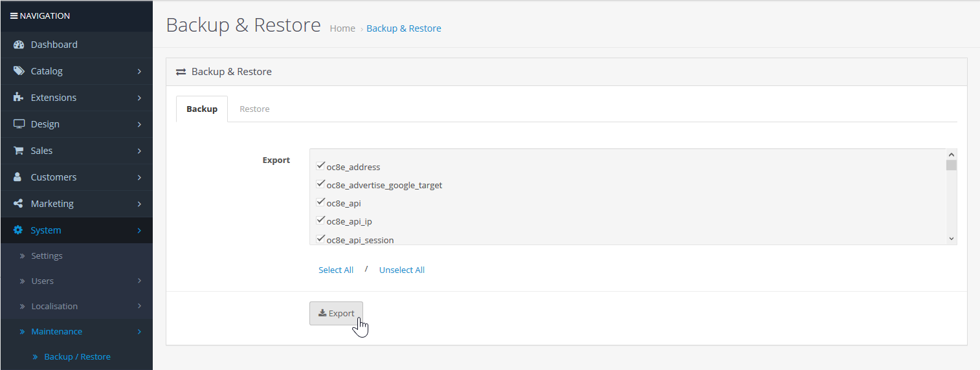Expand the Localisation submenu arrow
980x370 pixels.
(139, 306)
